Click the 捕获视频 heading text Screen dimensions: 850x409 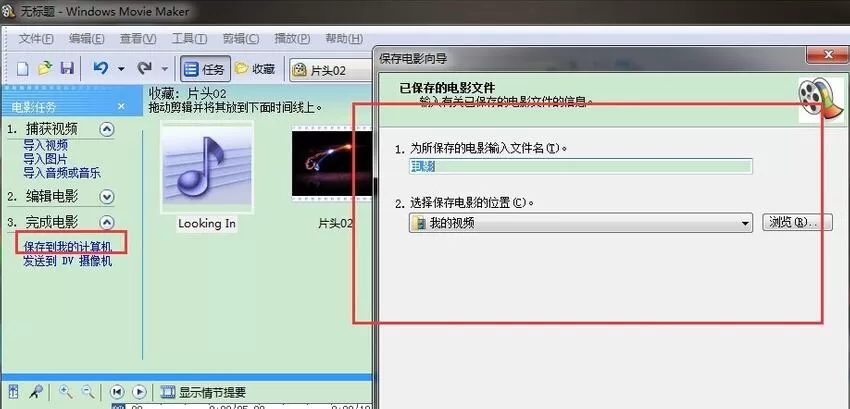51,129
